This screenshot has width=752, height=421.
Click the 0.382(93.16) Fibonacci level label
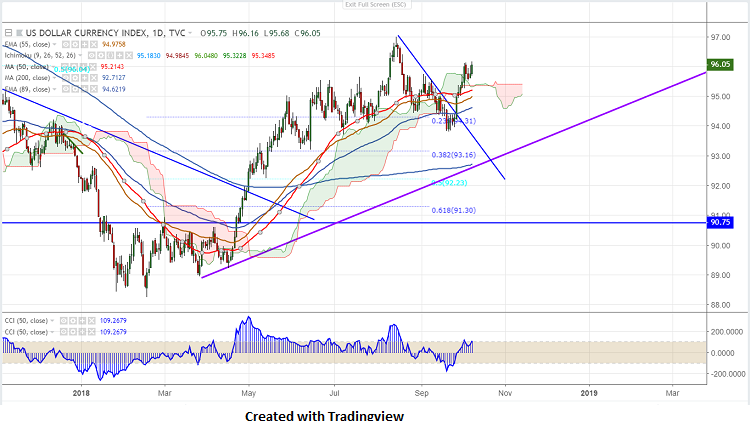(x=453, y=155)
